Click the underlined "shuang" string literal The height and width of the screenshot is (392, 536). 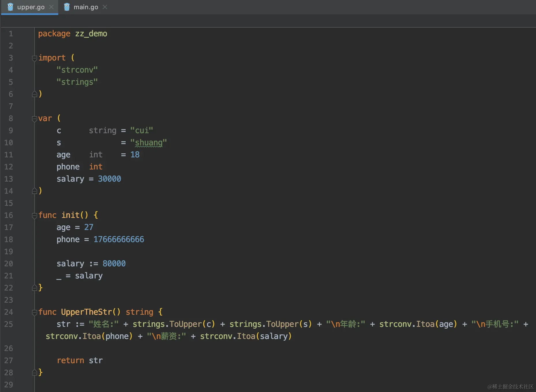148,143
